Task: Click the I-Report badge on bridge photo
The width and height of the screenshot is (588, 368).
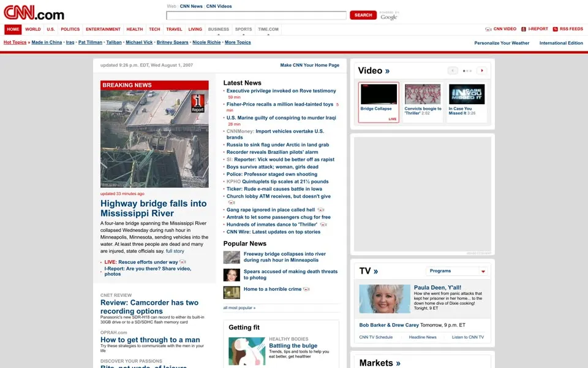Action: click(x=198, y=103)
